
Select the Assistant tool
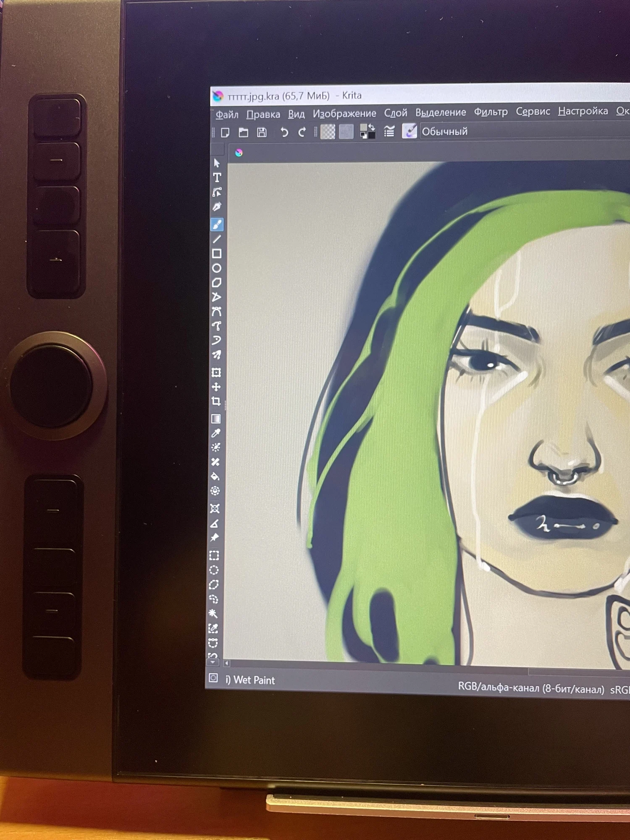coord(215,509)
